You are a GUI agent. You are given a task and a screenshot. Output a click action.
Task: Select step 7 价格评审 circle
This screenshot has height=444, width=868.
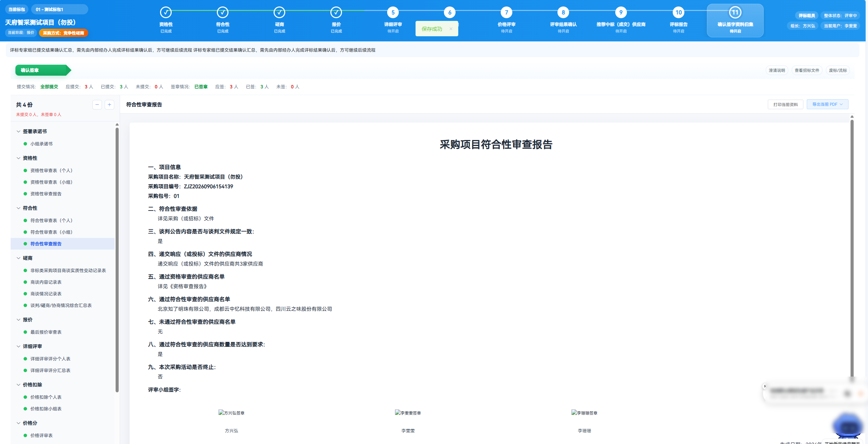pos(507,13)
